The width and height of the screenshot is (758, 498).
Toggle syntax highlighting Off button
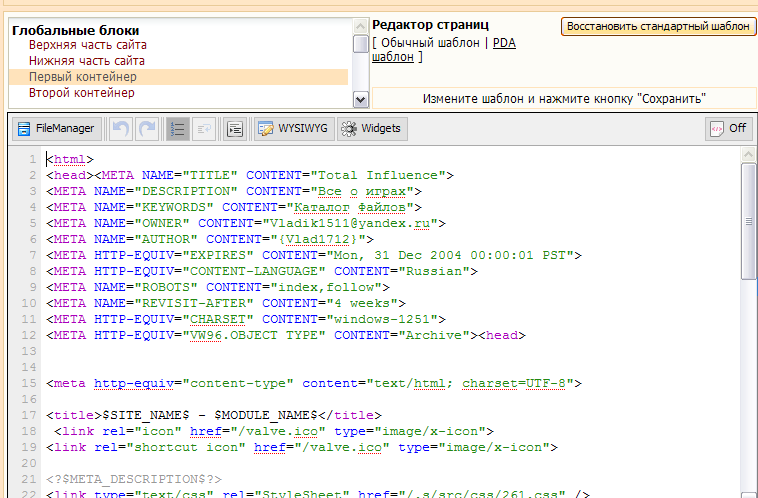pyautogui.click(x=728, y=128)
